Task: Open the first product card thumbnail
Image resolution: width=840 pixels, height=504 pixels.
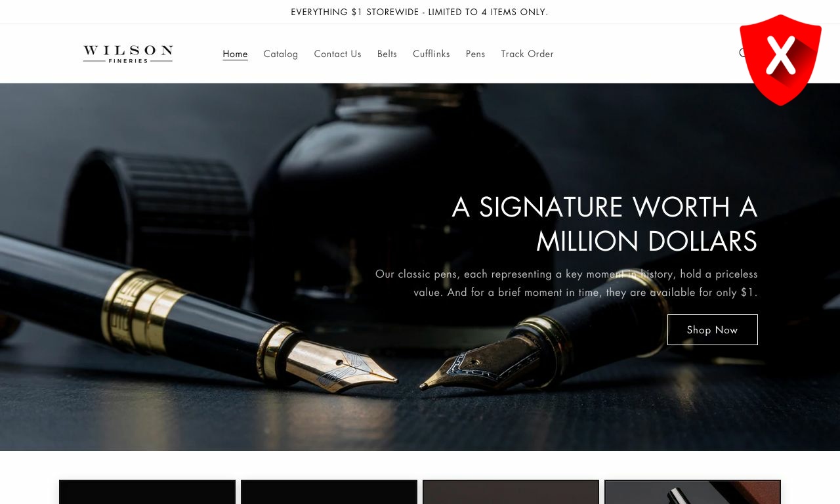Action: tap(147, 492)
